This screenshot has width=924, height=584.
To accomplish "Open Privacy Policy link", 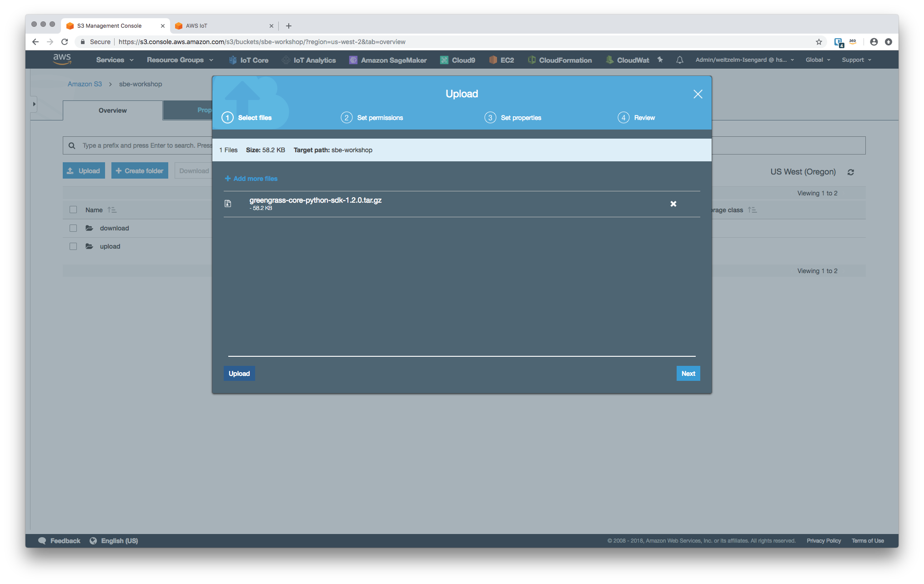I will tap(824, 541).
